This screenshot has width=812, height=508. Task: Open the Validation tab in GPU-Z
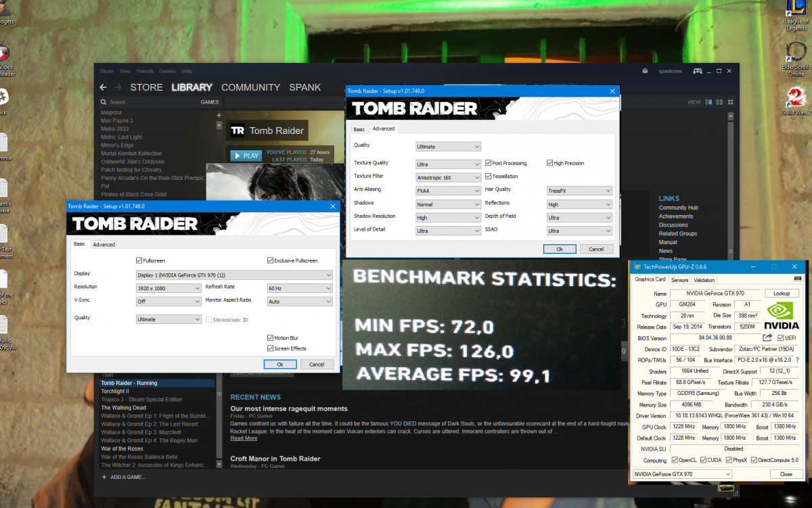pyautogui.click(x=704, y=280)
